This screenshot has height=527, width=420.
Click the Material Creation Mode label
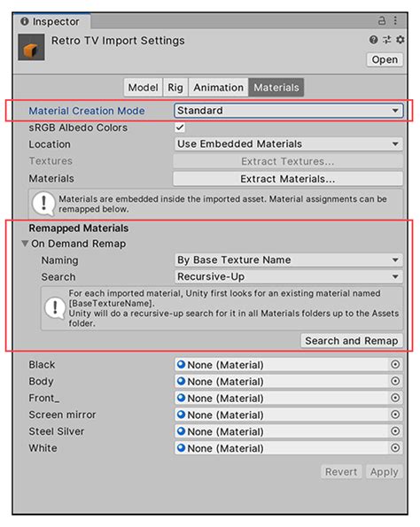(87, 111)
